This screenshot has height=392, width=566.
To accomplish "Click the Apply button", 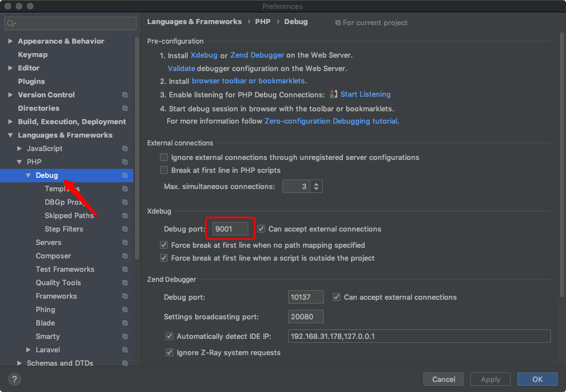I will point(490,379).
